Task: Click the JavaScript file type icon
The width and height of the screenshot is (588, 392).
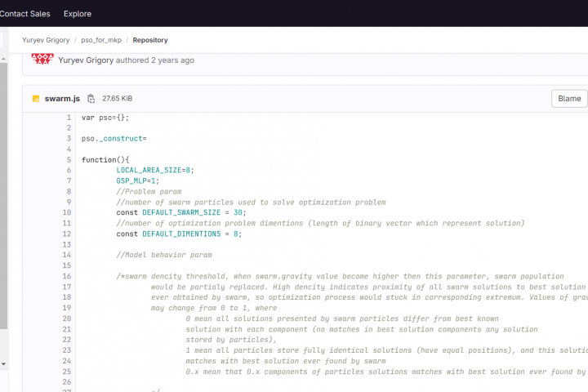Action: tap(36, 99)
